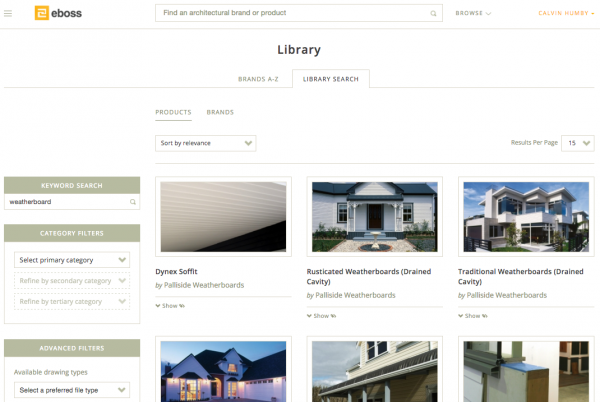Viewport: 600px width, 402px height.
Task: Click Palliside Weatherboards brand under Dynex Soffit
Action: click(x=204, y=285)
